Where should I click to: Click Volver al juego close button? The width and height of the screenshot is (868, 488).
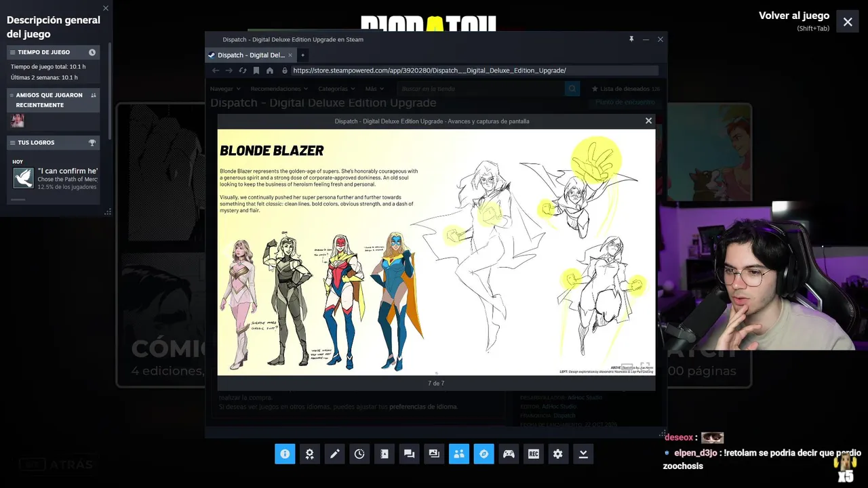coord(848,22)
